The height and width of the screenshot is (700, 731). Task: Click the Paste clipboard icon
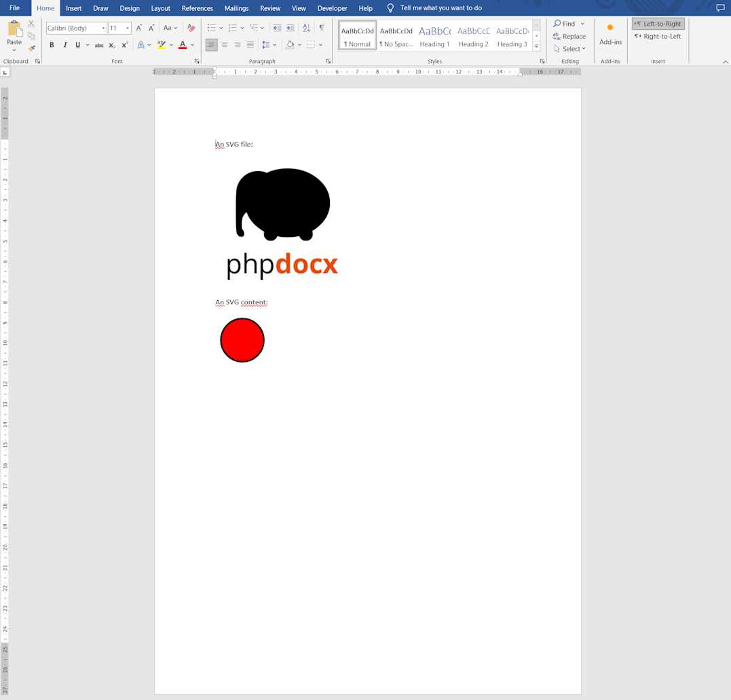click(14, 29)
